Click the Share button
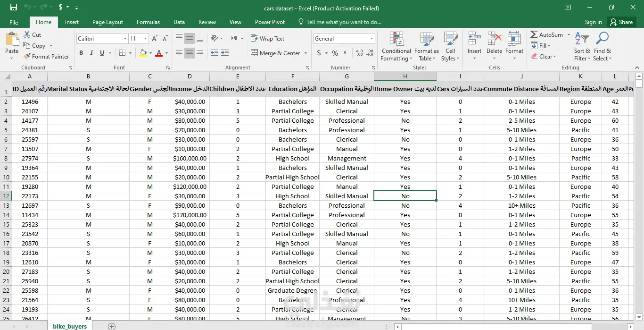The width and height of the screenshot is (644, 330). point(621,22)
